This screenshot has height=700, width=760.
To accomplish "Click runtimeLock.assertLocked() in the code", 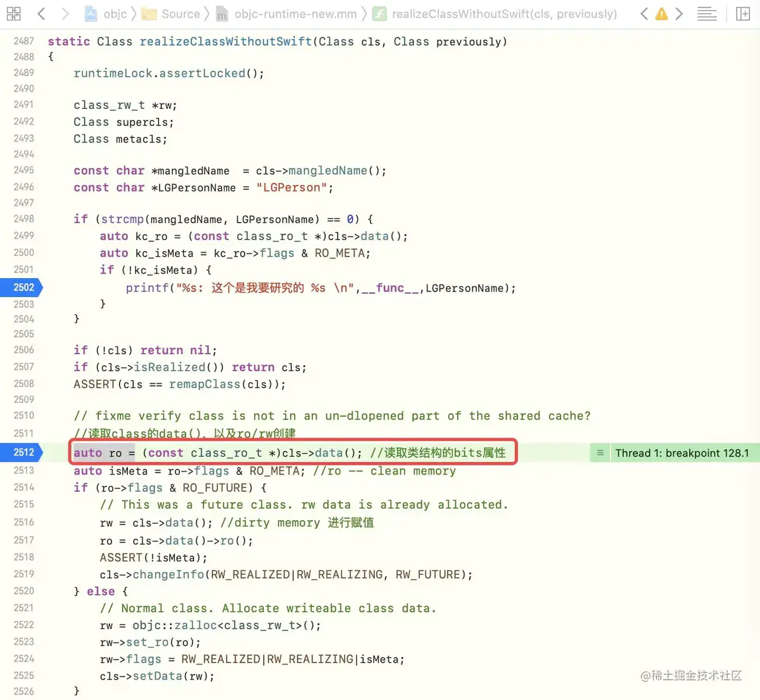I will tap(168, 73).
